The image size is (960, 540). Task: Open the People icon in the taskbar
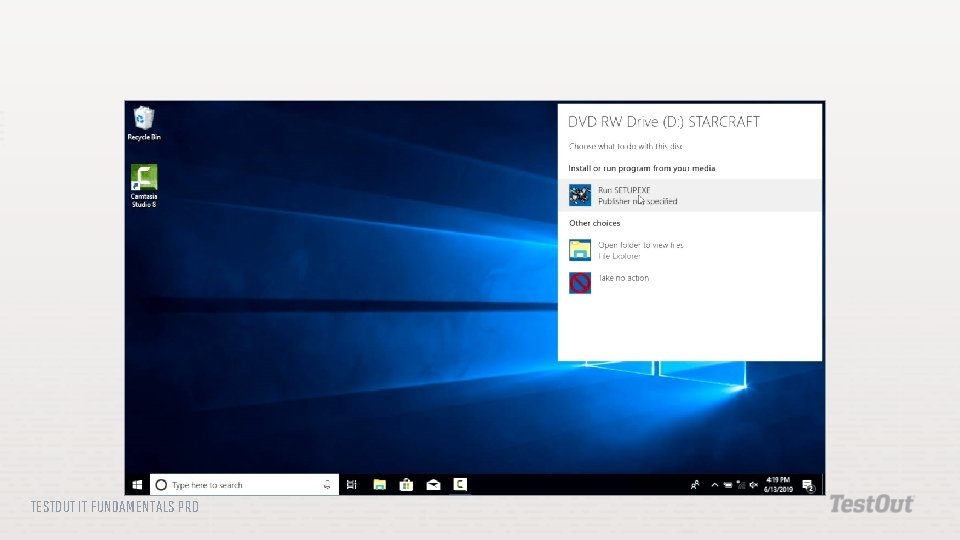point(695,485)
